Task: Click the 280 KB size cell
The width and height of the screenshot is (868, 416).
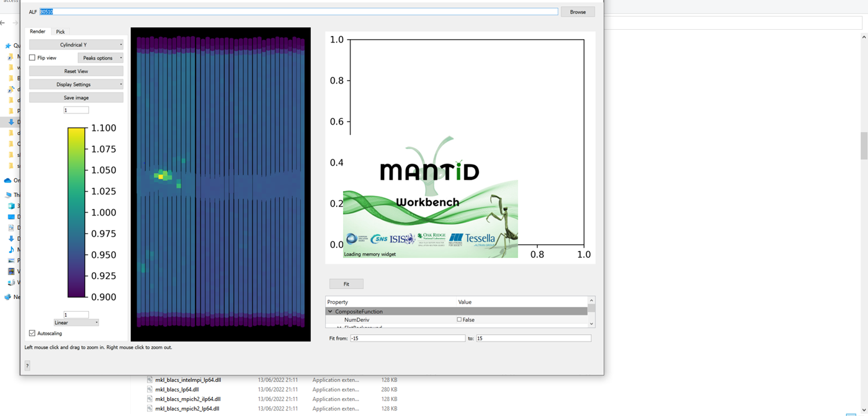Action: [x=390, y=389]
